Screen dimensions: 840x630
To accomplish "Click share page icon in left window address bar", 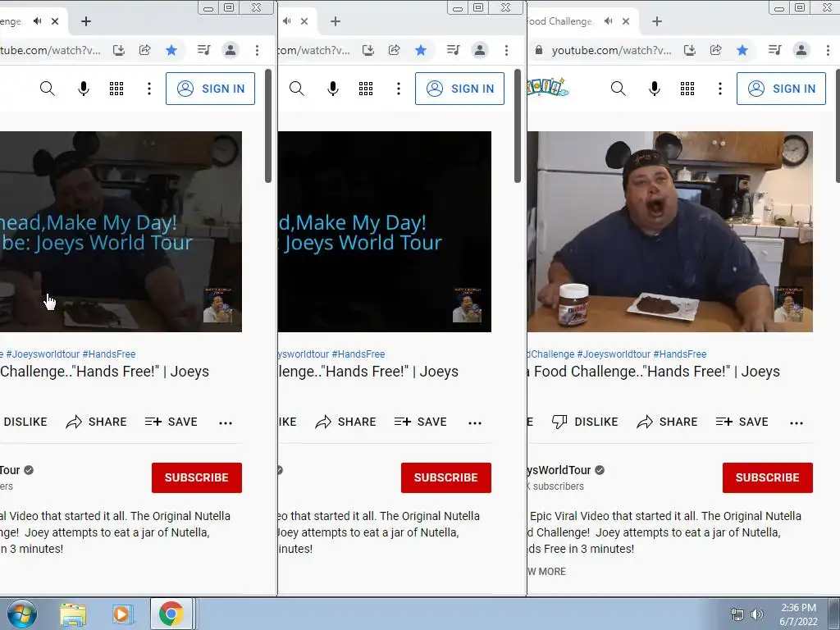I will (144, 50).
